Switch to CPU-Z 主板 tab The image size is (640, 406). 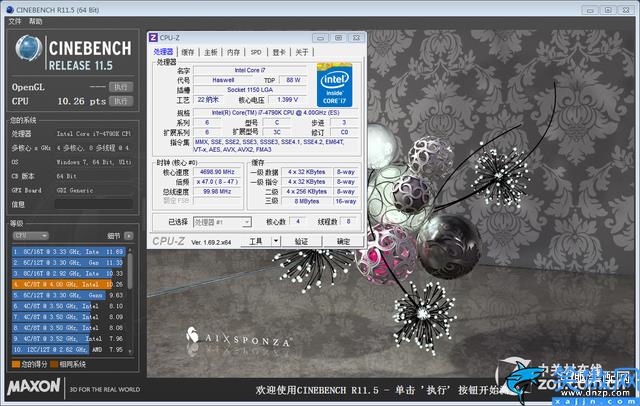pyautogui.click(x=211, y=52)
